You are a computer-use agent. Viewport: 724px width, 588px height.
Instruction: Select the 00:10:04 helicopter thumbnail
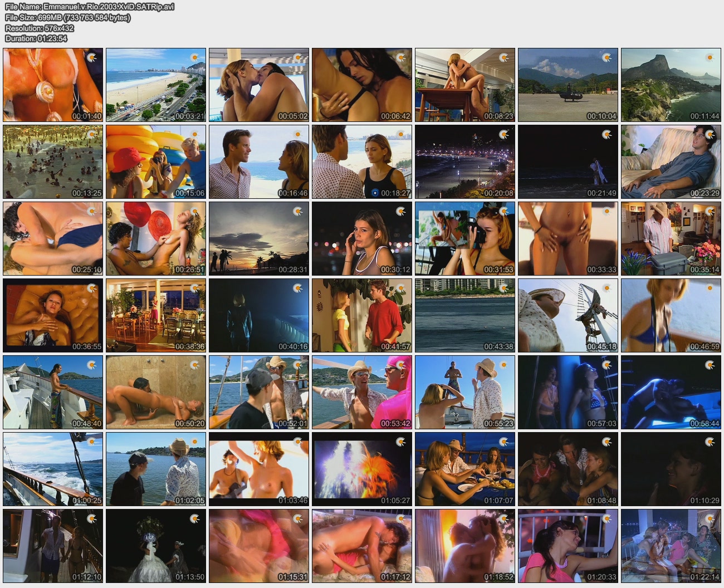[x=568, y=85]
